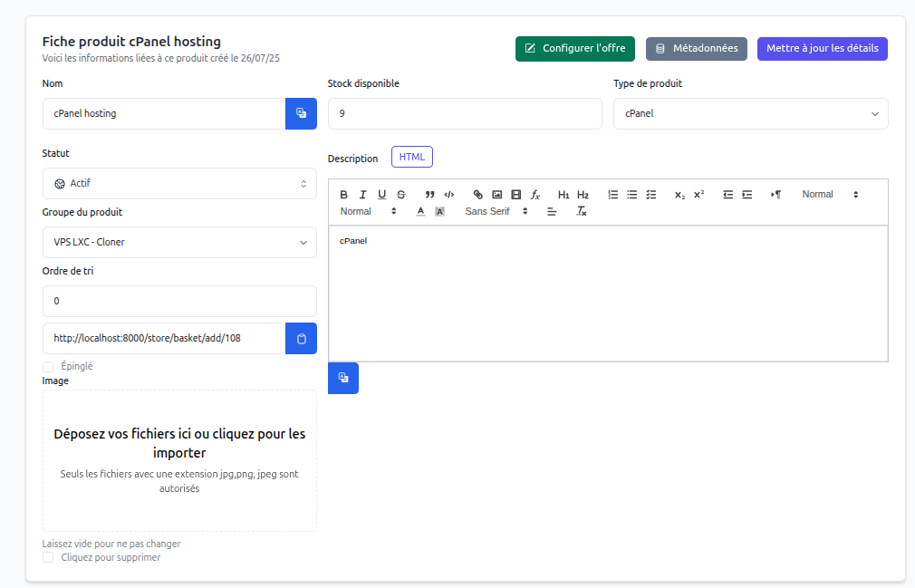This screenshot has height=588, width=915.
Task: Open the Statut selector showing Actif
Action: point(179,184)
